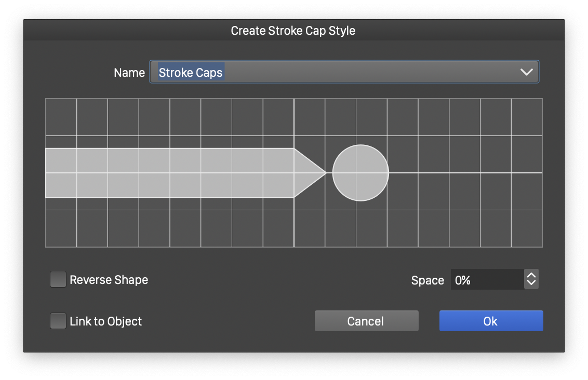
Task: Enable the Reverse Shape checkbox
Action: (58, 280)
